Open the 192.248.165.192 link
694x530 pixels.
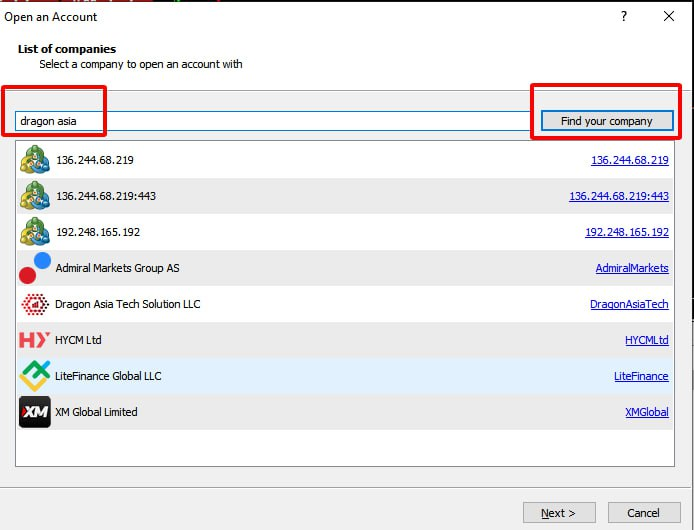tap(627, 232)
